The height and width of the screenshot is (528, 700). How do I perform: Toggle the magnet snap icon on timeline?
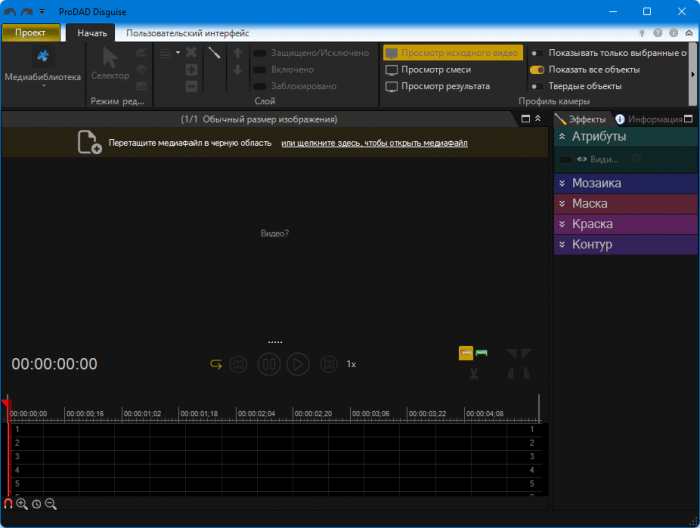8,504
